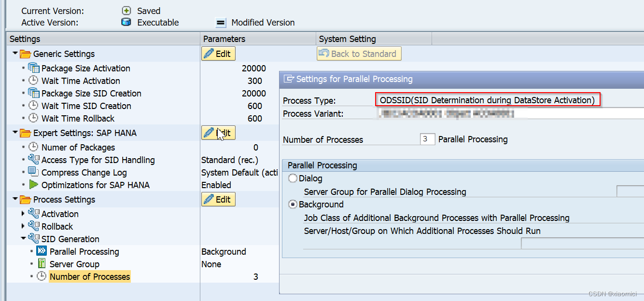The image size is (644, 301).
Task: Click Edit button for Process Settings
Action: (x=218, y=200)
